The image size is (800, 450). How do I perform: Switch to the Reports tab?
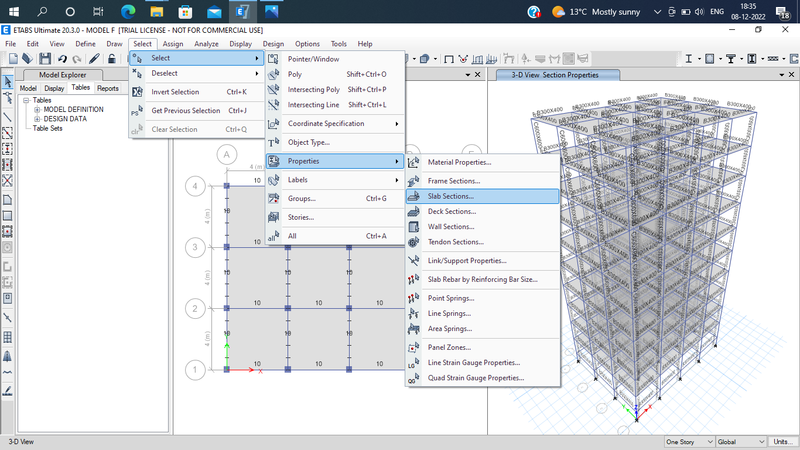(108, 88)
